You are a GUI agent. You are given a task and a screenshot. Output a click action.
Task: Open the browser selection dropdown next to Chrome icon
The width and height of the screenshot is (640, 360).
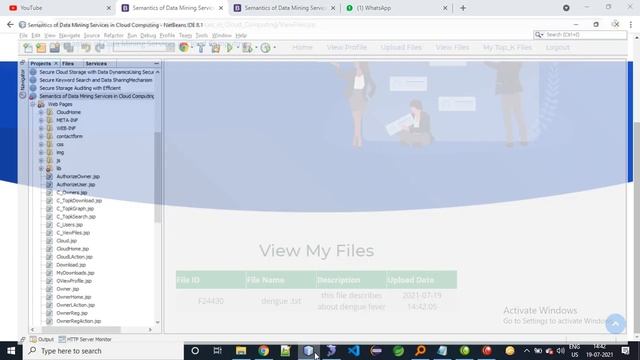coord(191,48)
